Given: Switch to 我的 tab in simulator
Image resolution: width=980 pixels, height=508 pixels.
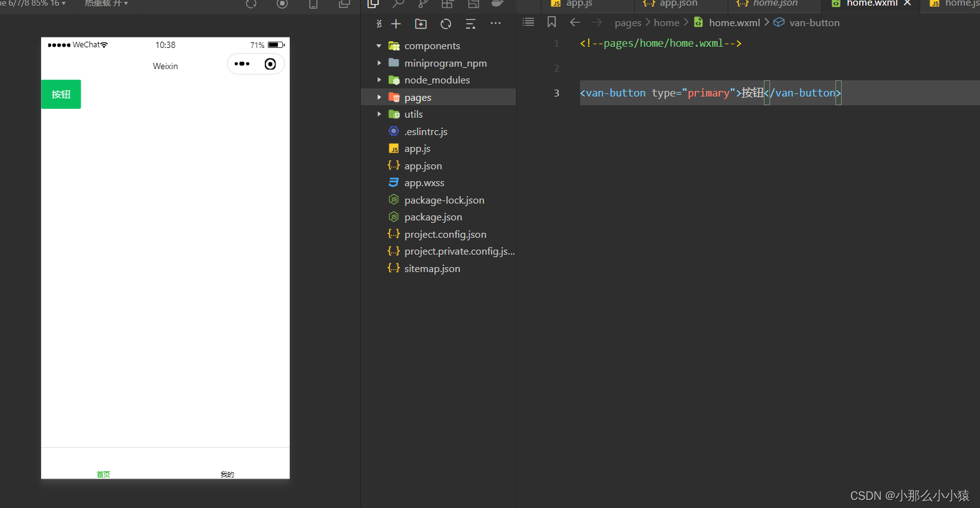Looking at the screenshot, I should point(227,474).
